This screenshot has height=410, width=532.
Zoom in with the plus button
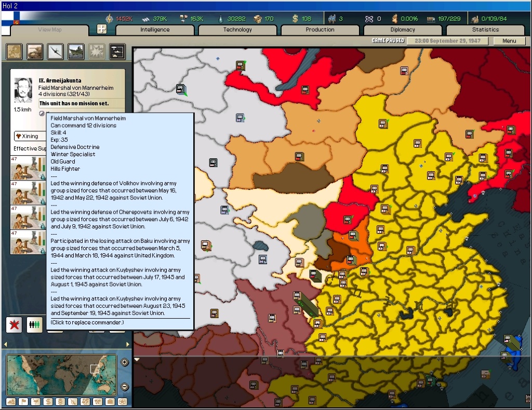coord(125,362)
